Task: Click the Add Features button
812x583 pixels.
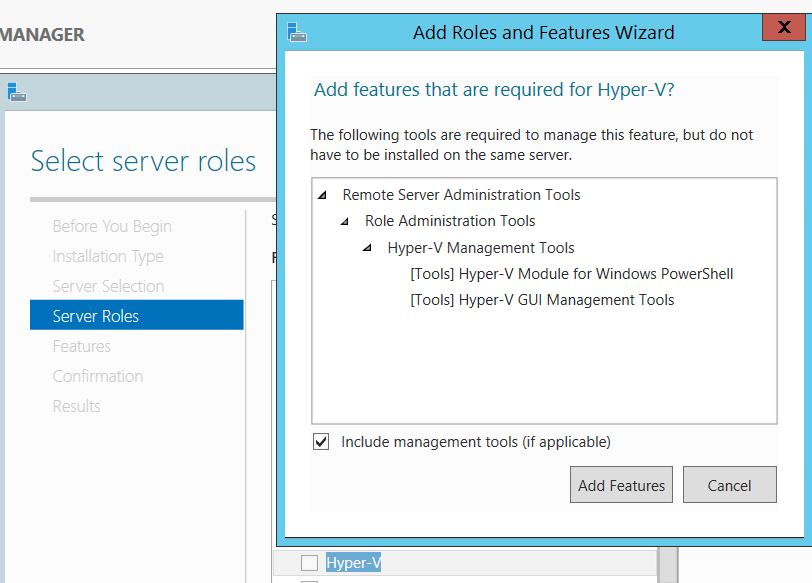Action: [x=621, y=485]
